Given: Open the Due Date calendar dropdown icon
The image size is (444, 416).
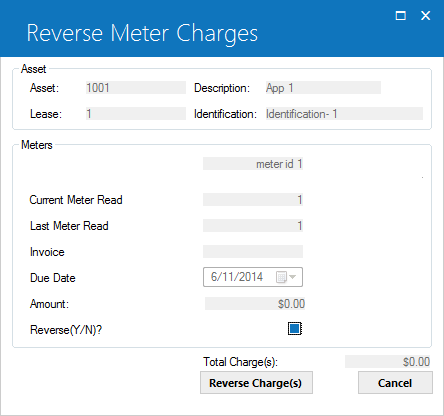Looking at the screenshot, I should [286, 277].
